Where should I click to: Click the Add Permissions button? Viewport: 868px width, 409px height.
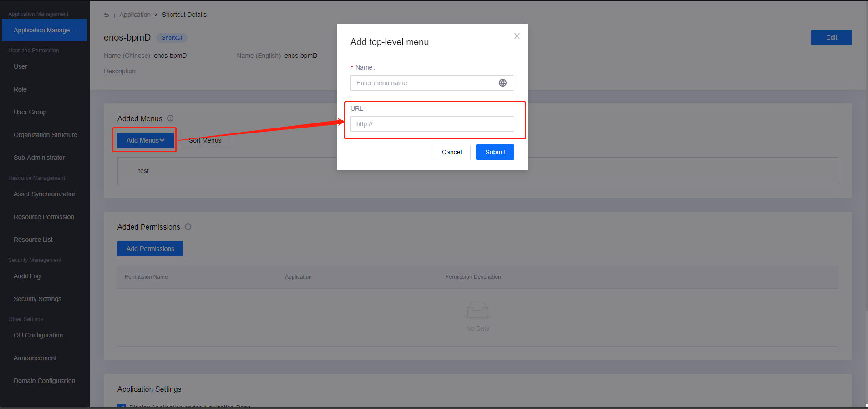[x=150, y=249]
